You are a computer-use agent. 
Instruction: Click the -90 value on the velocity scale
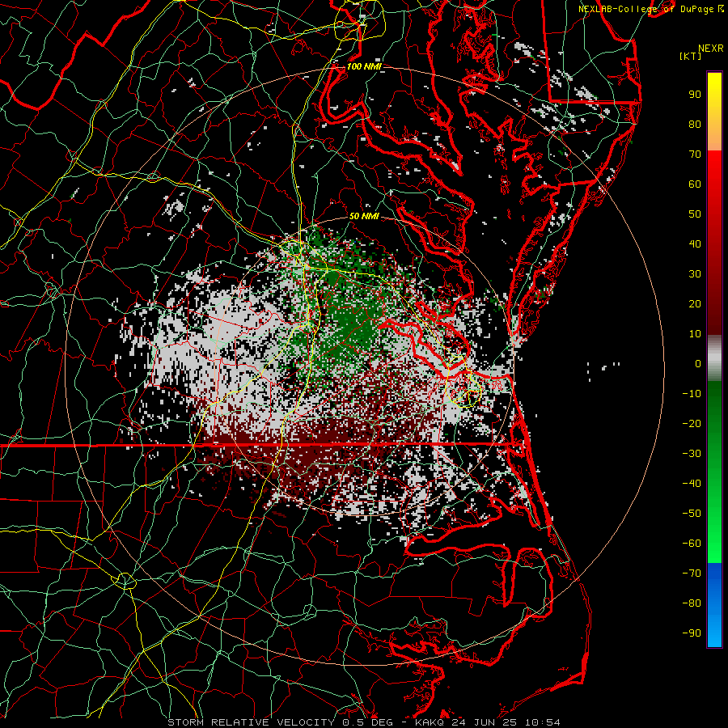point(692,633)
